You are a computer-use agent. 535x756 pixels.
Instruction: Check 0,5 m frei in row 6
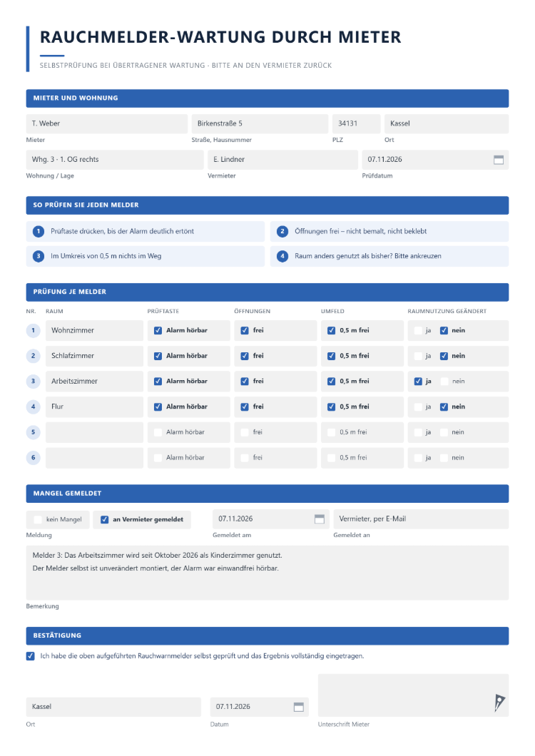(332, 458)
